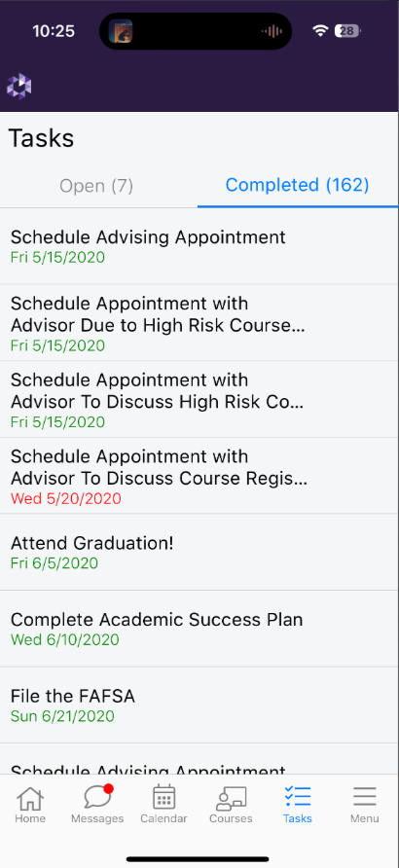
Task: Tap the purple app logo in header
Action: click(18, 87)
